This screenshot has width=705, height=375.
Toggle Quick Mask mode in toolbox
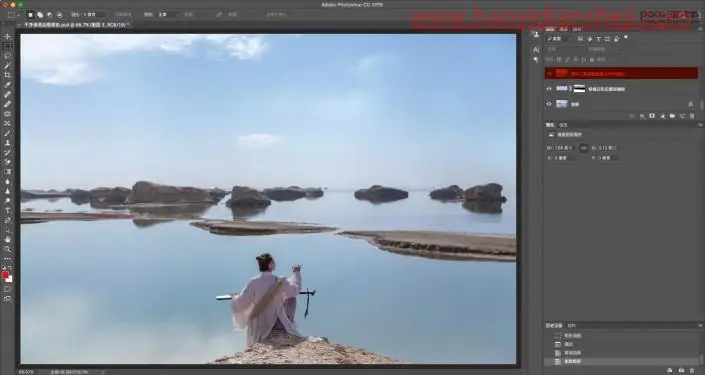7,290
